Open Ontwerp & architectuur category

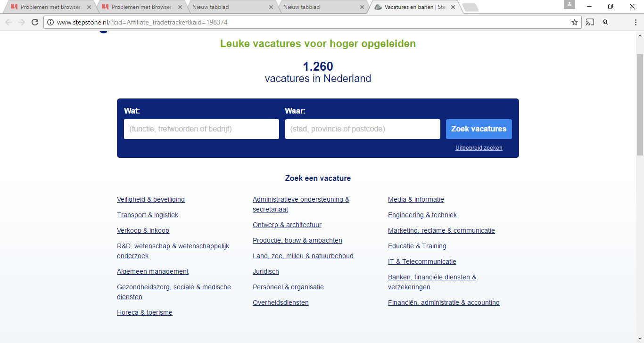coord(287,225)
